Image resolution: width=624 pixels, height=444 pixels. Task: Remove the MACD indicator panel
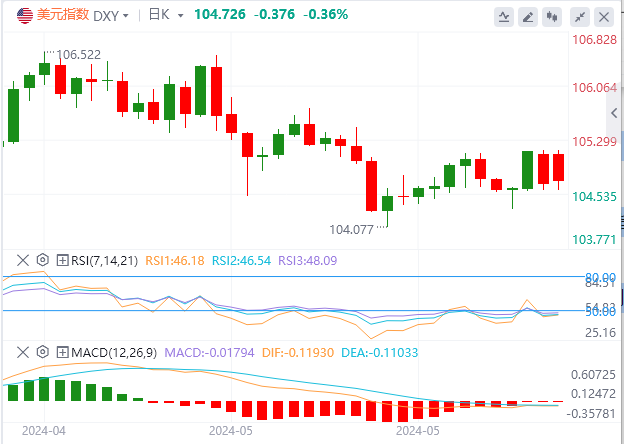click(21, 352)
